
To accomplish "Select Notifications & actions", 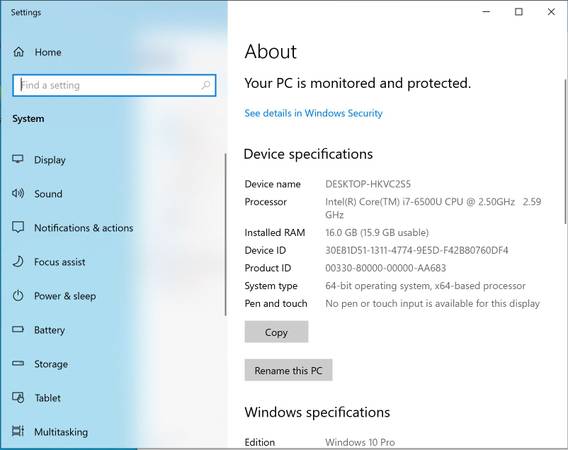I will click(84, 228).
